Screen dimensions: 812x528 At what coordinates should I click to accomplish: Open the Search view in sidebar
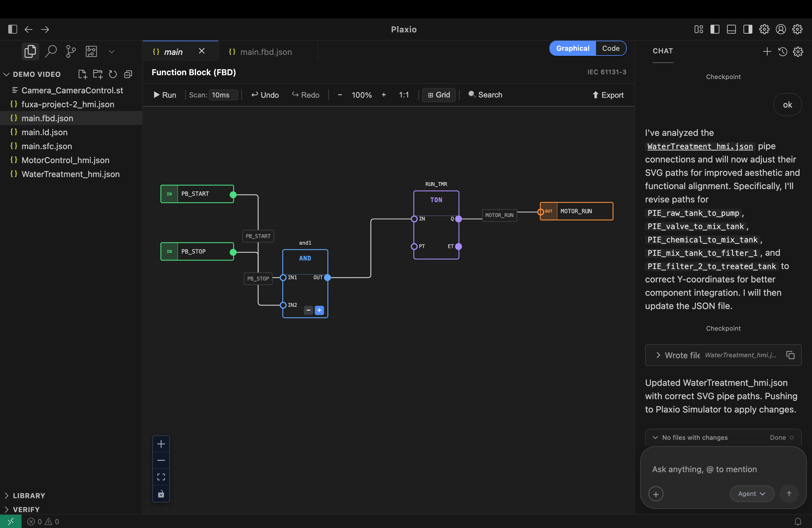point(51,51)
